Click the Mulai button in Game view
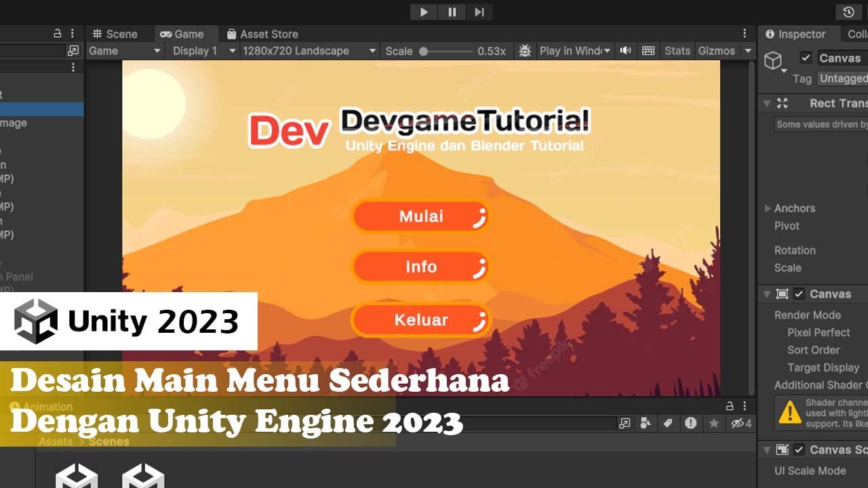This screenshot has height=488, width=868. click(420, 216)
